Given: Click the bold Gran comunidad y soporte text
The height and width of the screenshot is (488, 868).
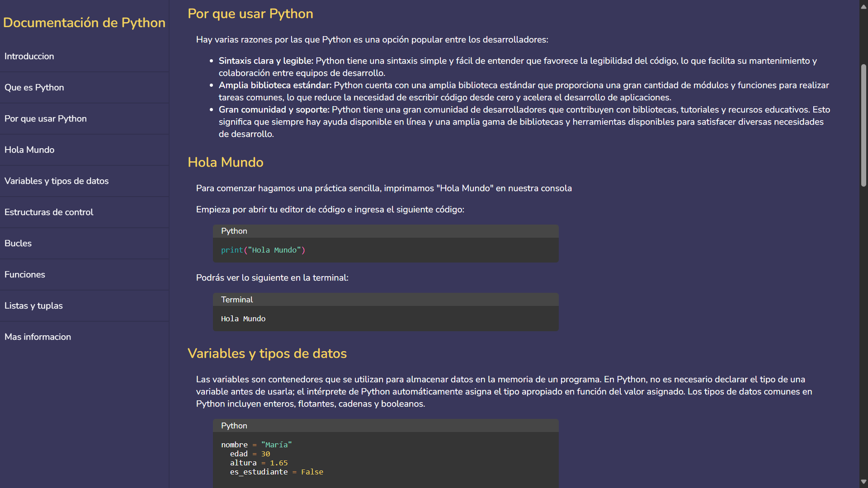Looking at the screenshot, I should [274, 110].
